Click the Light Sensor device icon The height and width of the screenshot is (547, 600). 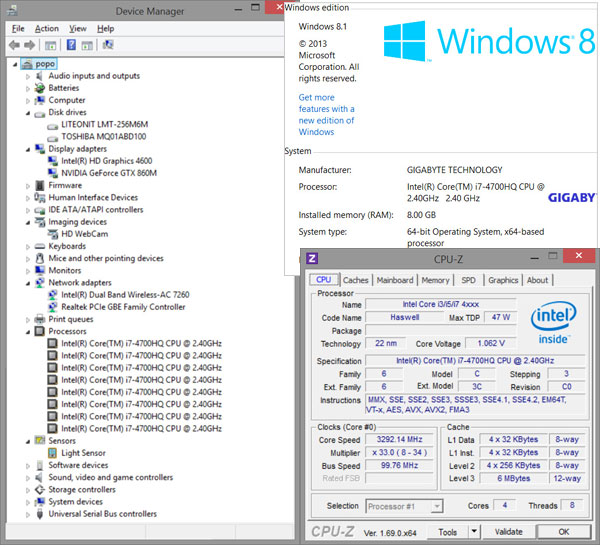pos(52,453)
